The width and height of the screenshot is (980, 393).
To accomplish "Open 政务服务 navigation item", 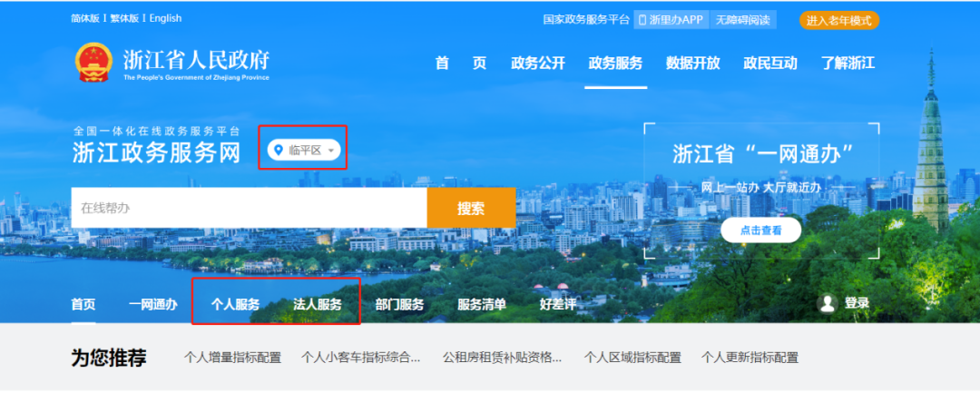I will 615,64.
